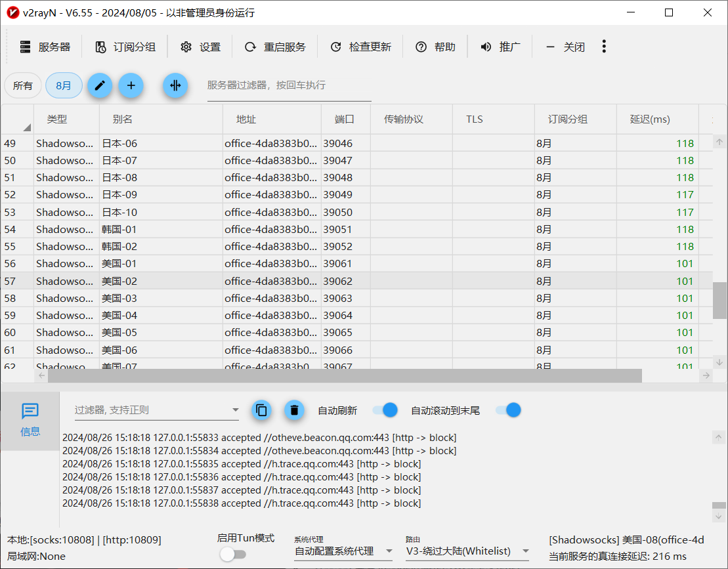Toggle the 自动刷新 switch

(385, 410)
